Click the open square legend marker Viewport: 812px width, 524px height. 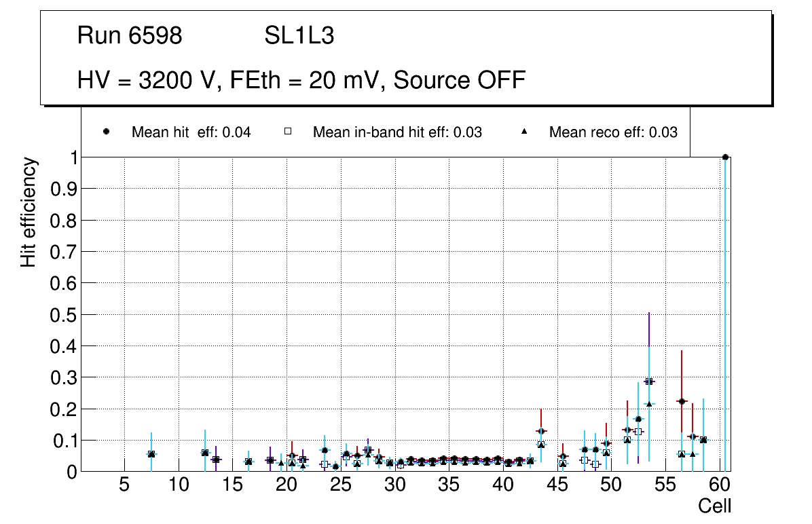(x=288, y=132)
